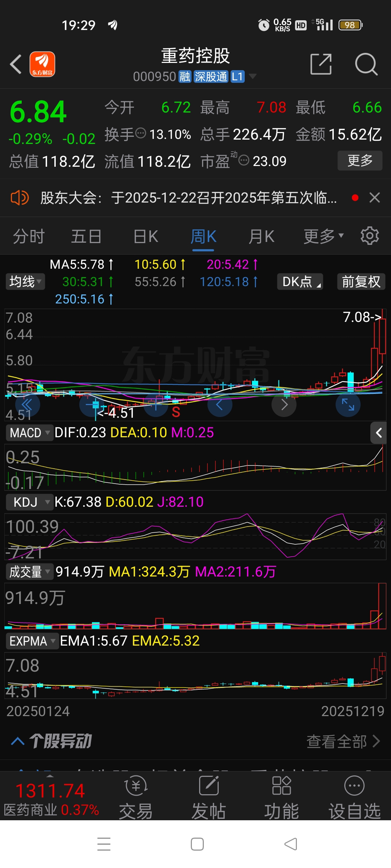Switch to 月K tab

tap(261, 237)
